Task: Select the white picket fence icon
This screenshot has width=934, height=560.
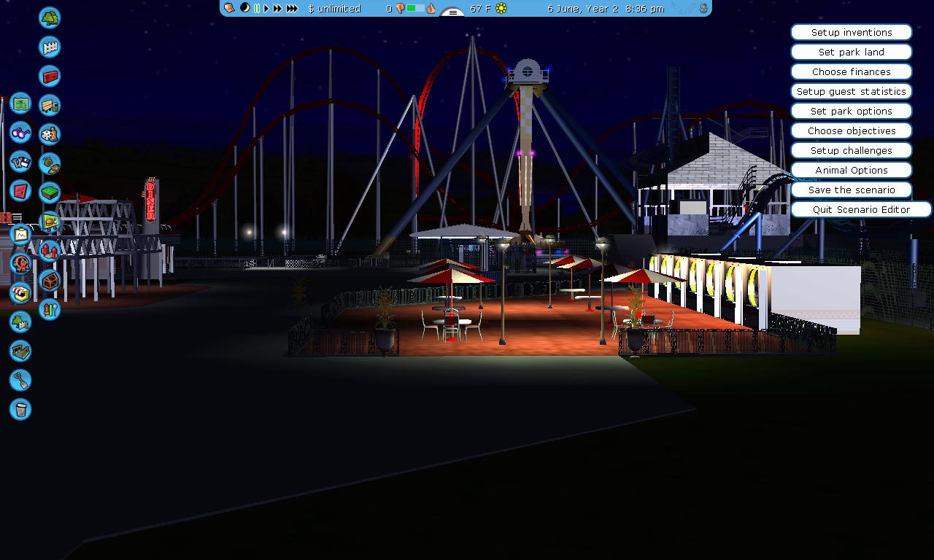Action: (50, 47)
